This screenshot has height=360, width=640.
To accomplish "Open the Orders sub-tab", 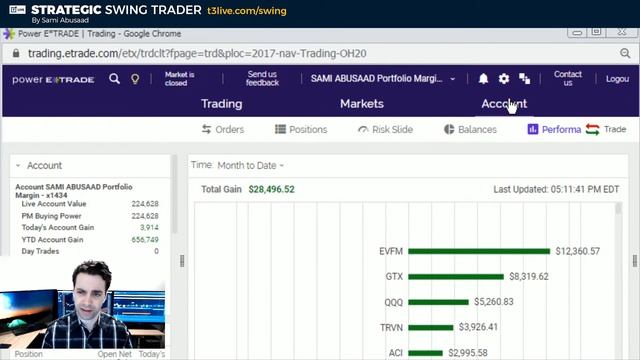I will (x=223, y=129).
